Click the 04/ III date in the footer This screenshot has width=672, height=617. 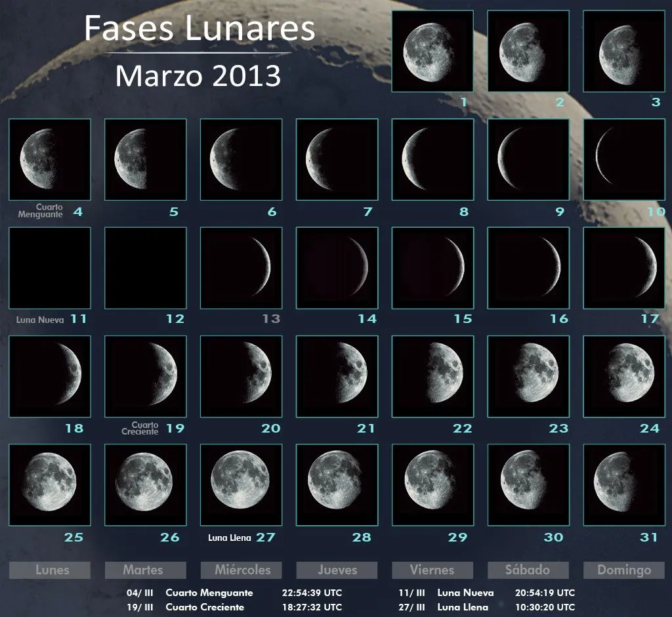[140, 593]
